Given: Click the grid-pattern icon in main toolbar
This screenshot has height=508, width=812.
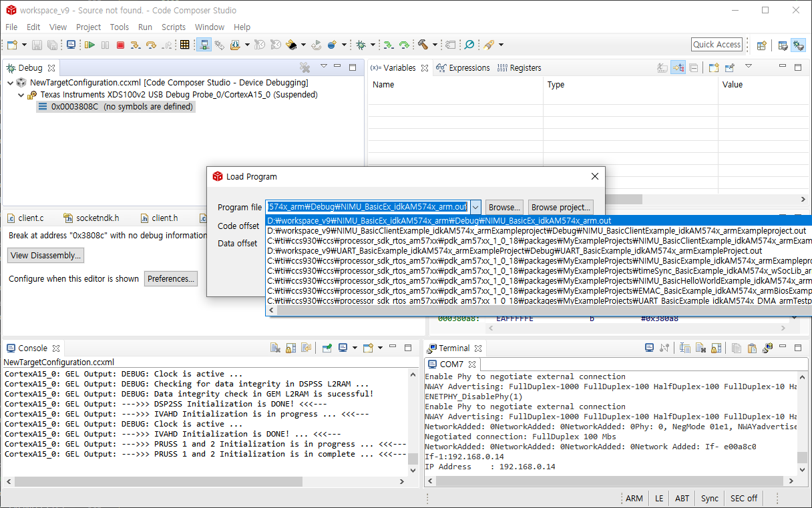Looking at the screenshot, I should pyautogui.click(x=185, y=45).
